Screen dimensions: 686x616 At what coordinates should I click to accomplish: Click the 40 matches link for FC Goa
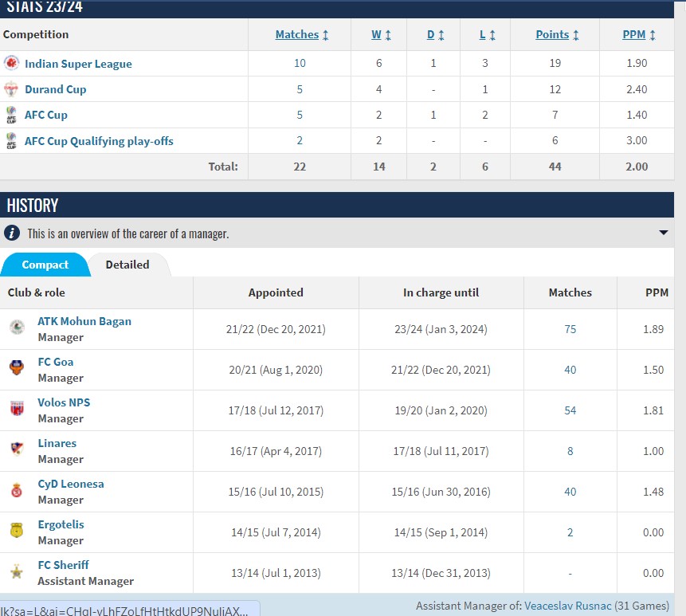pyautogui.click(x=570, y=370)
